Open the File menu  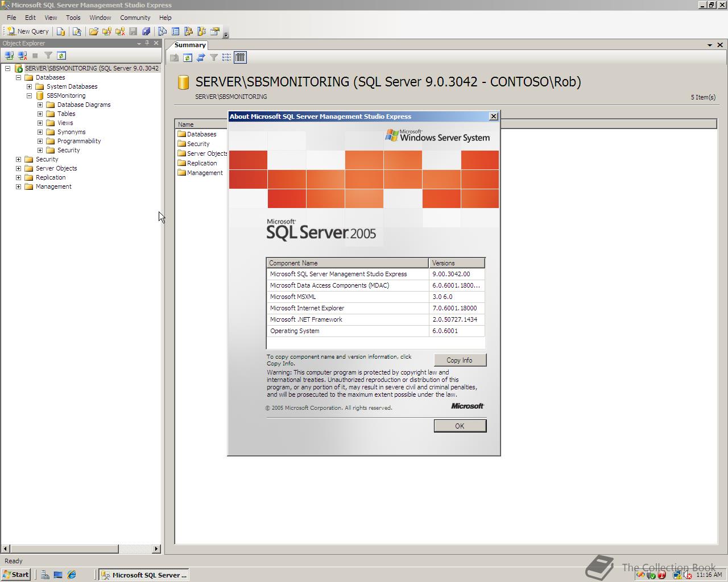coord(11,18)
